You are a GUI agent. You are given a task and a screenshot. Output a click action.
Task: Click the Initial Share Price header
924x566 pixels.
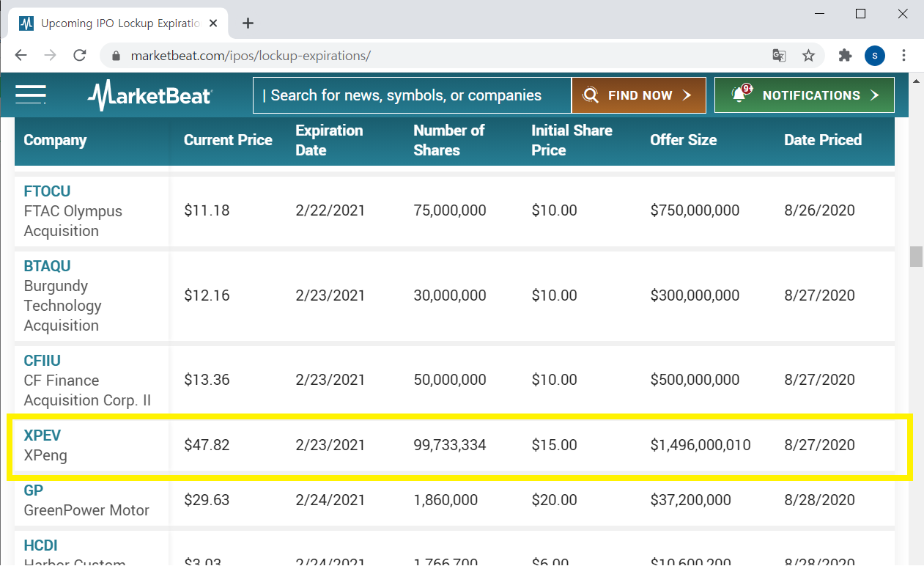coord(572,140)
